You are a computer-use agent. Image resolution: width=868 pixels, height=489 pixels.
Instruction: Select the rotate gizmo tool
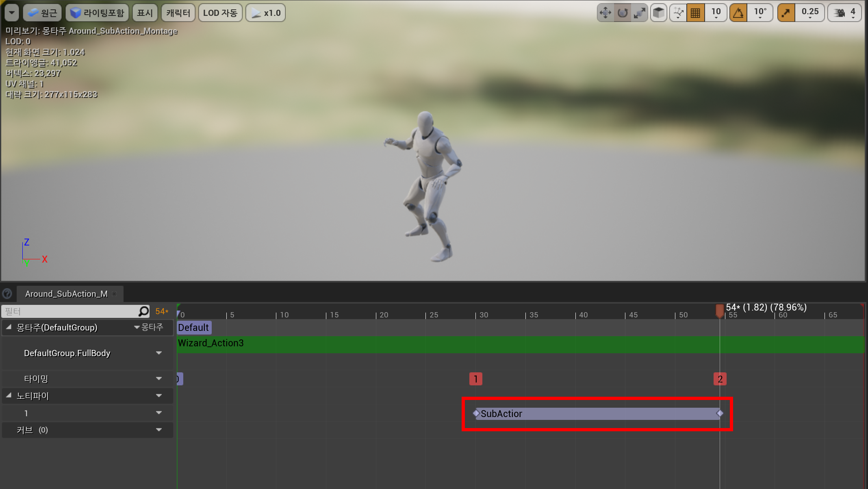point(623,13)
